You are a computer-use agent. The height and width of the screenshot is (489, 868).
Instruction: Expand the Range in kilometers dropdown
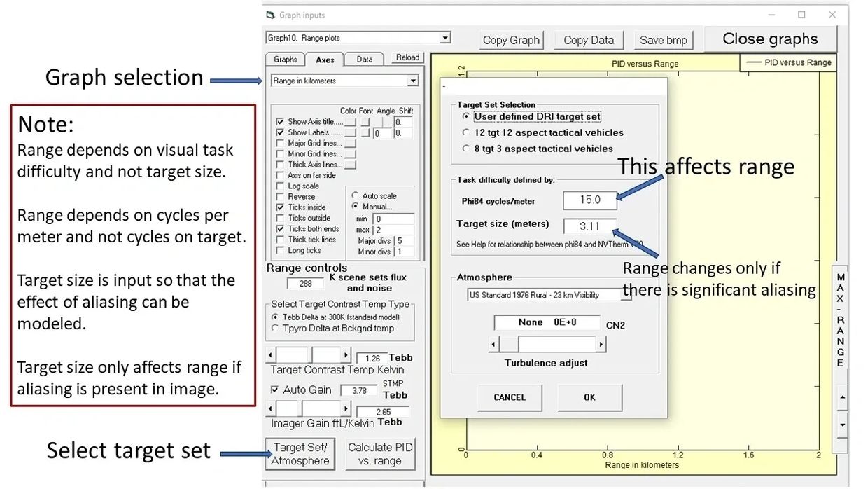(x=413, y=81)
